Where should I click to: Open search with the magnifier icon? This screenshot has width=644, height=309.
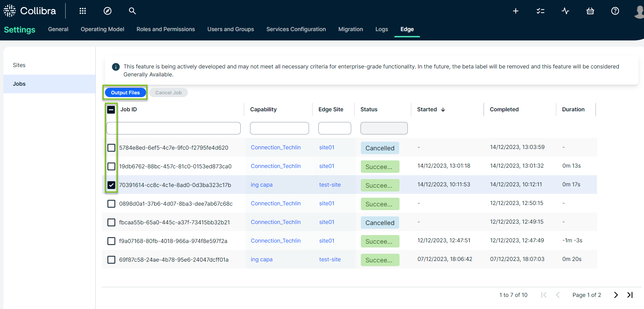pyautogui.click(x=132, y=11)
